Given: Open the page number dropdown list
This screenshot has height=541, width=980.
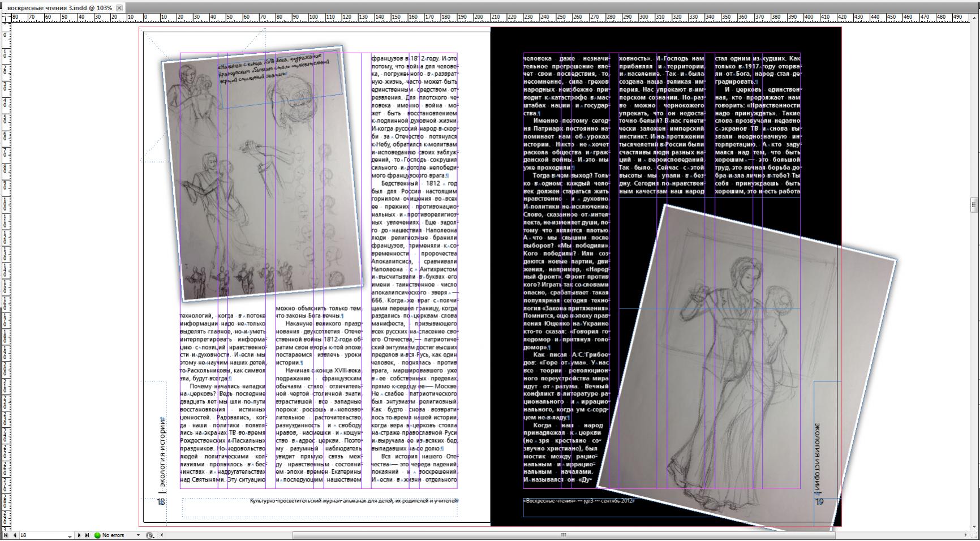Looking at the screenshot, I should coord(70,535).
